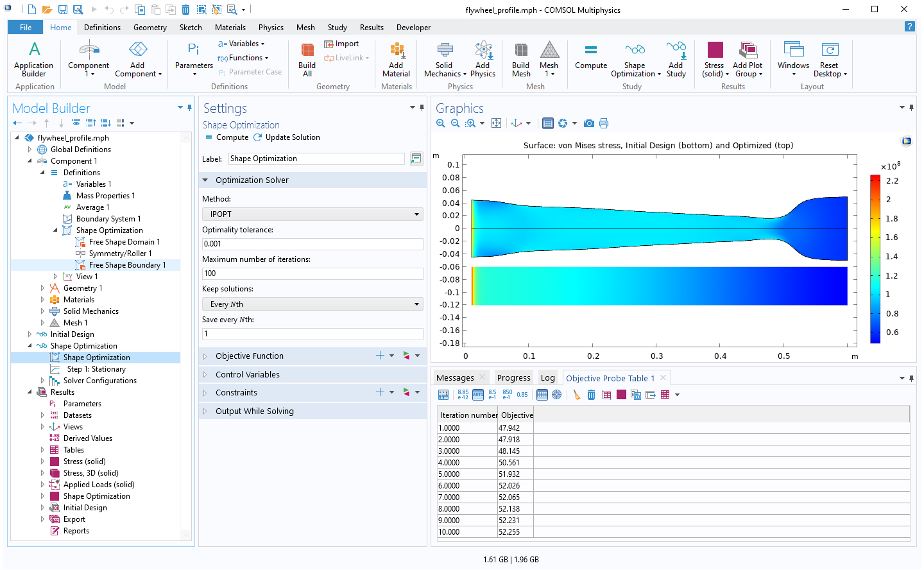Screen dimensions: 924x570
Task: Select Free Shape Boundary 1 tree node
Action: (127, 265)
